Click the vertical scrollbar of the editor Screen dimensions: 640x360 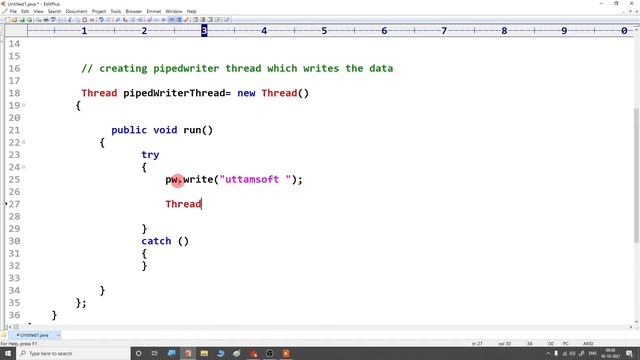(x=636, y=176)
